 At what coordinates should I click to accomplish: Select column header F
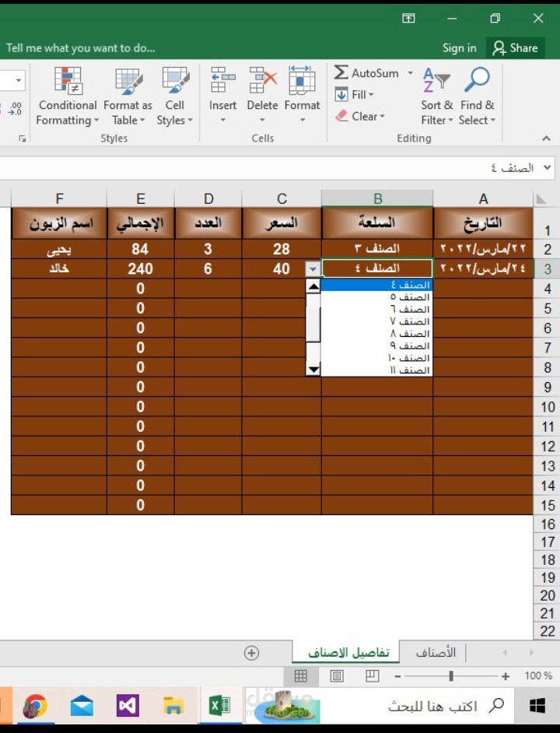click(x=59, y=198)
